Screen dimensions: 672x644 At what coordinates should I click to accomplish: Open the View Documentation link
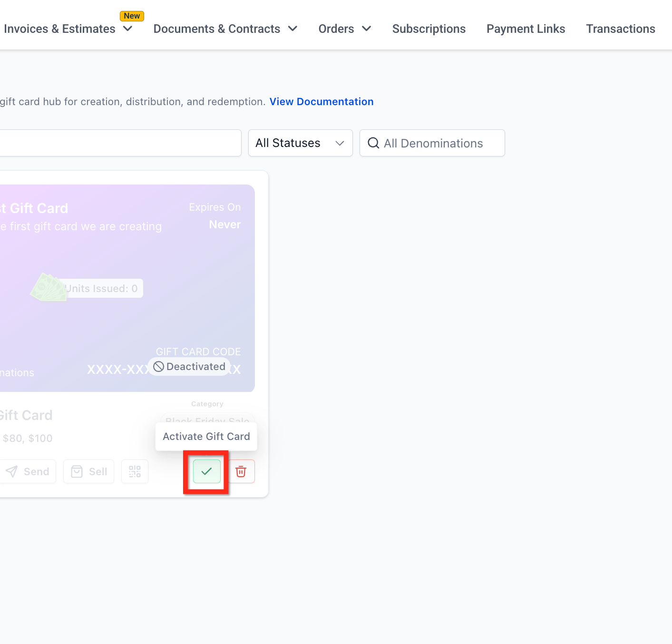click(x=321, y=102)
